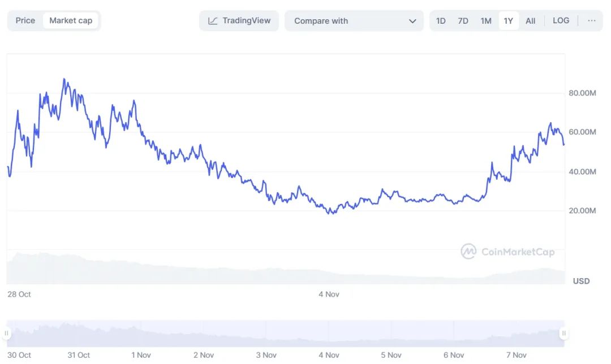611x364 pixels.
Task: Click the TradingView chart line icon
Action: click(213, 21)
